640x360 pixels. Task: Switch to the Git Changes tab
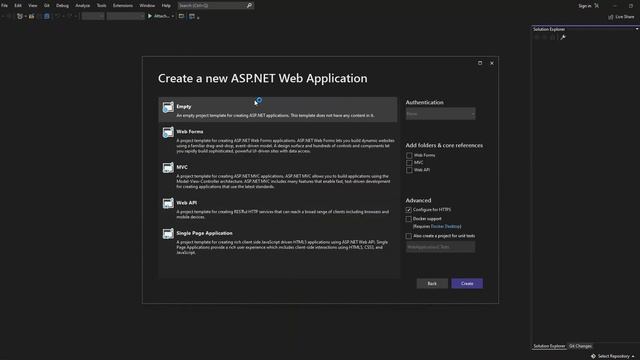tap(580, 346)
